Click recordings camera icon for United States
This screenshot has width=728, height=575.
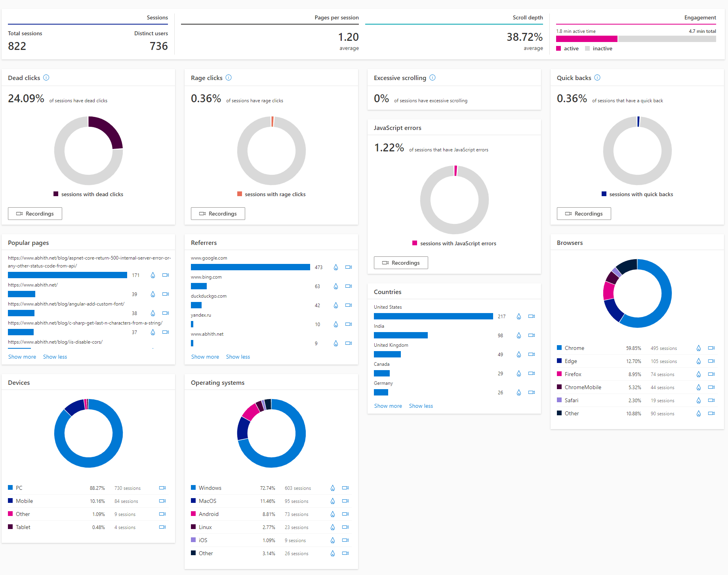pyautogui.click(x=532, y=316)
